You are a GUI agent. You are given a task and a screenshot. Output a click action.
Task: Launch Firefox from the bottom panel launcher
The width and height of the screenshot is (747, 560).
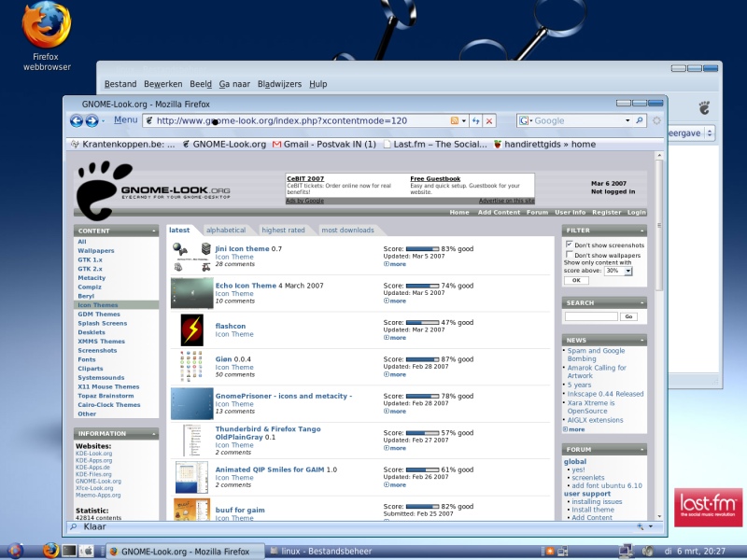(x=50, y=551)
